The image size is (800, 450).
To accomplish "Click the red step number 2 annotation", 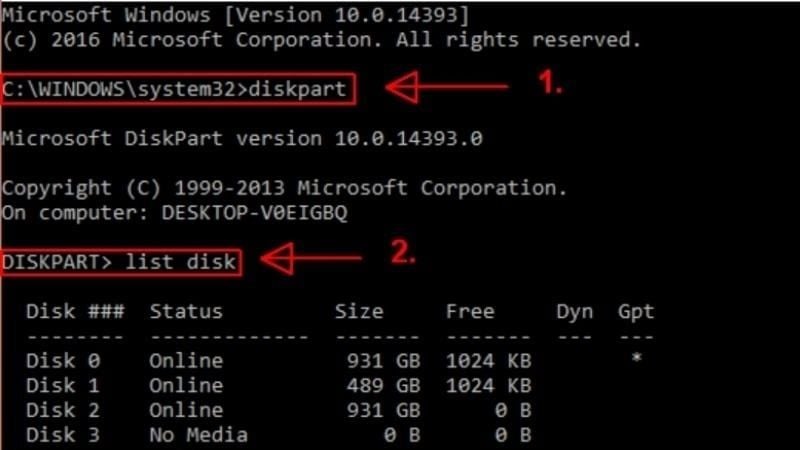I will (x=402, y=252).
